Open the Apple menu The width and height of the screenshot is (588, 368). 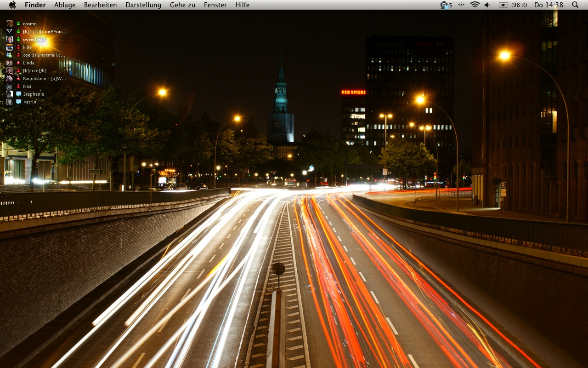pyautogui.click(x=12, y=5)
